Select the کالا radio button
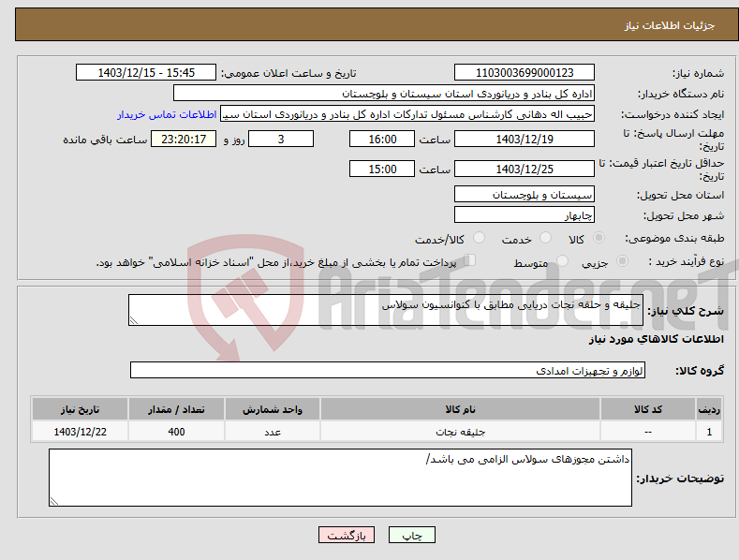The width and height of the screenshot is (739, 560). [599, 238]
